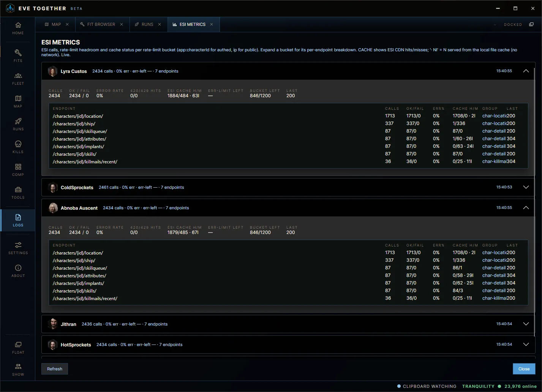Click ColdSprockets character portrait
The width and height of the screenshot is (542, 392).
coord(53,187)
